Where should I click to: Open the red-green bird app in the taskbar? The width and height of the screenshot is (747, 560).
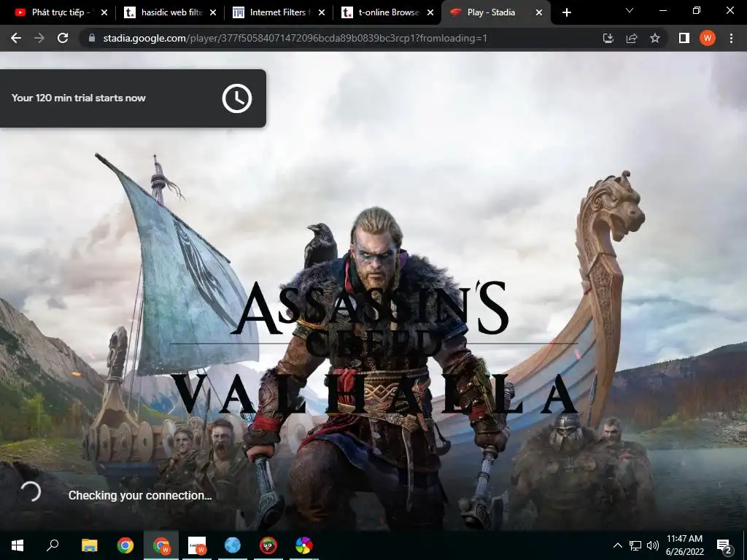(x=268, y=545)
